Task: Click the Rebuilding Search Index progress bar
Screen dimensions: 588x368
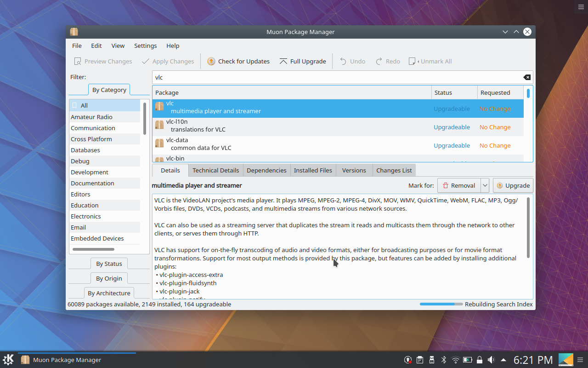Action: coord(441,304)
